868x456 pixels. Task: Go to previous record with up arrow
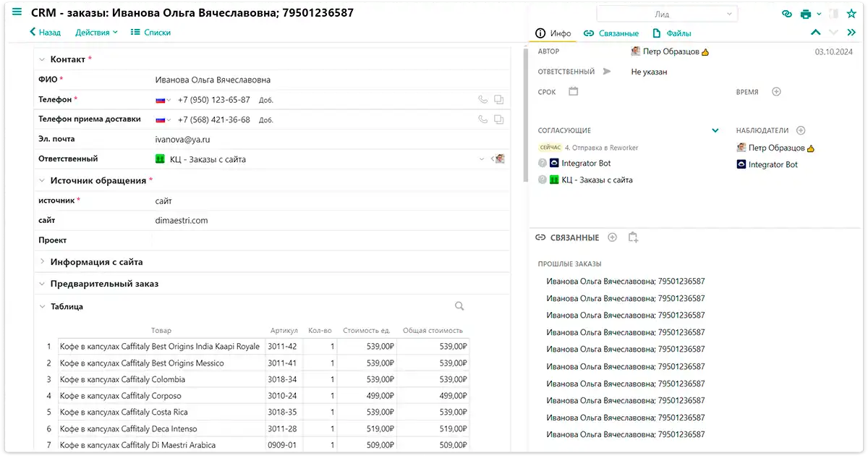point(816,33)
